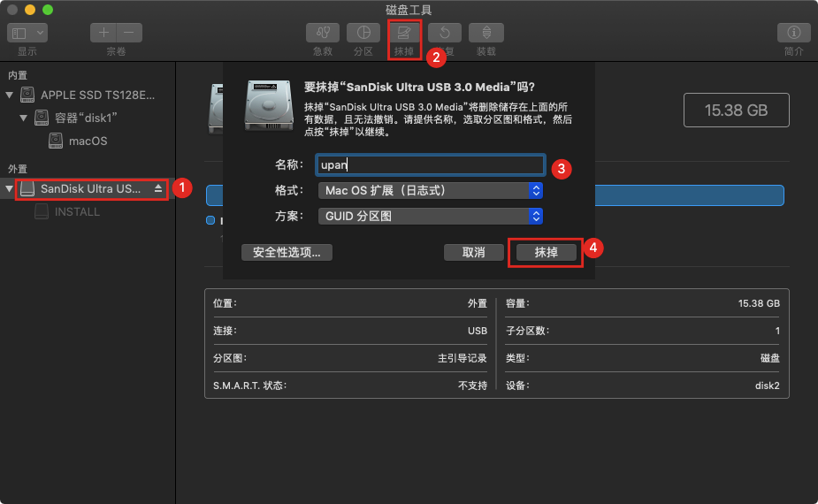Click the add volume plus icon
Viewport: 818px width, 504px height.
[x=103, y=33]
